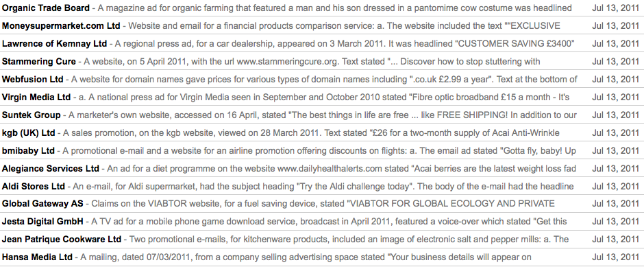Screen dimensions: 644x267
Task: Open the Stammering Cure message
Action: (x=322, y=61)
